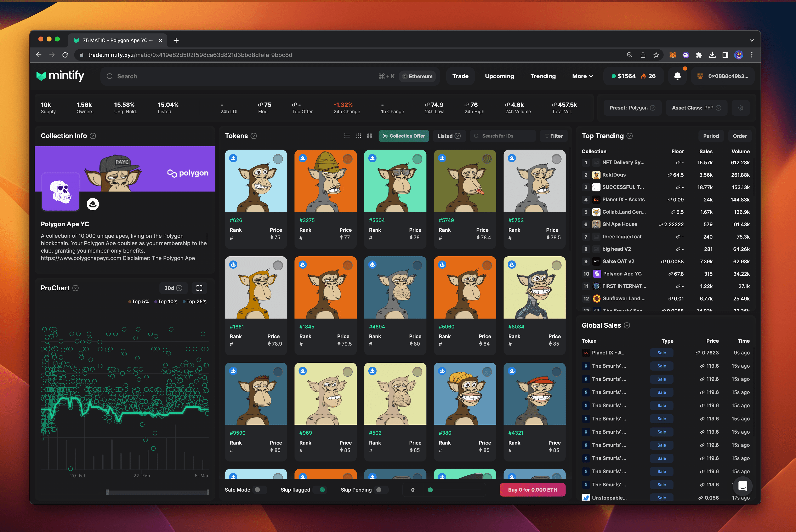Click NFT #626 token thumbnail
Image resolution: width=796 pixels, height=532 pixels.
[256, 181]
